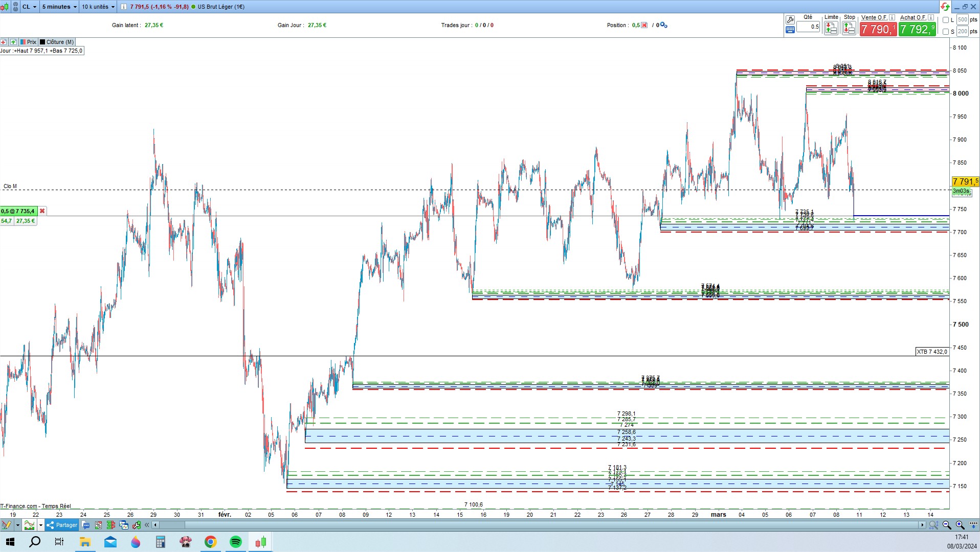Open the green order book icon
Image resolution: width=980 pixels, height=552 pixels.
(x=110, y=525)
